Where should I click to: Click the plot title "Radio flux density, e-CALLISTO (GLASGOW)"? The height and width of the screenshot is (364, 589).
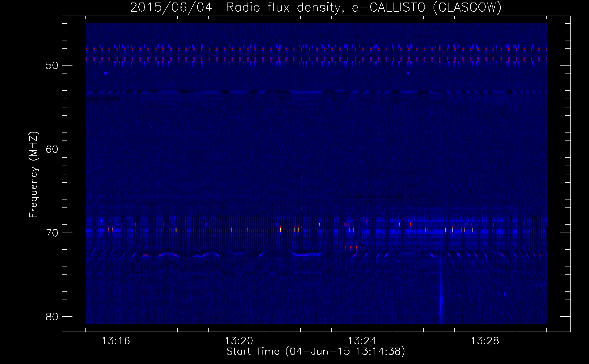[x=364, y=8]
